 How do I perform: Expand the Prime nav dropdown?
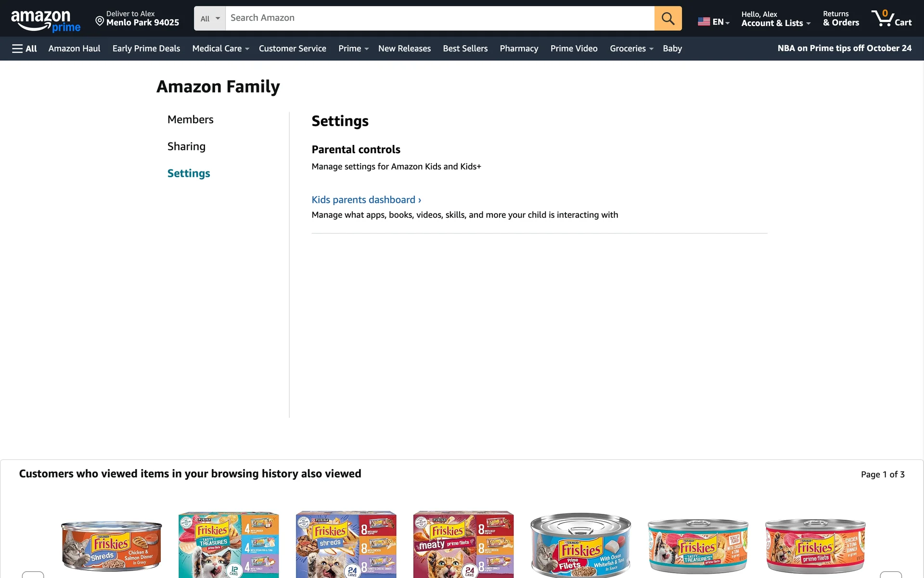(353, 49)
